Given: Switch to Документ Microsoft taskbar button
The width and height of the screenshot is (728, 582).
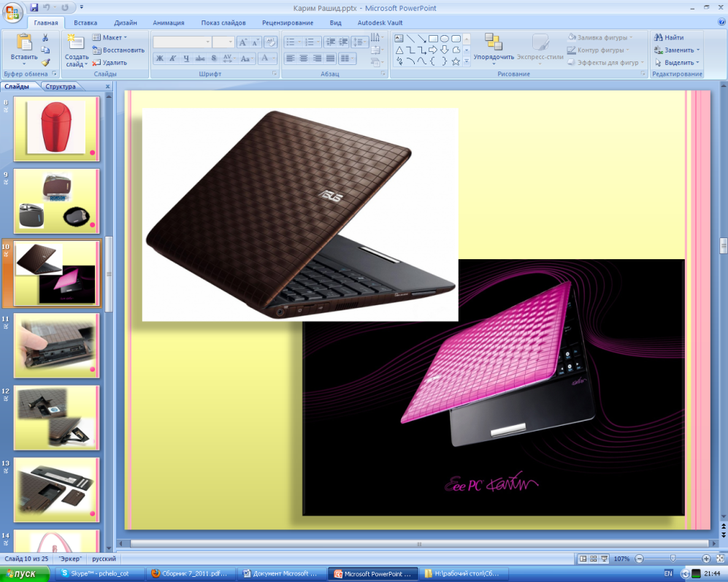Looking at the screenshot, I should pos(283,574).
